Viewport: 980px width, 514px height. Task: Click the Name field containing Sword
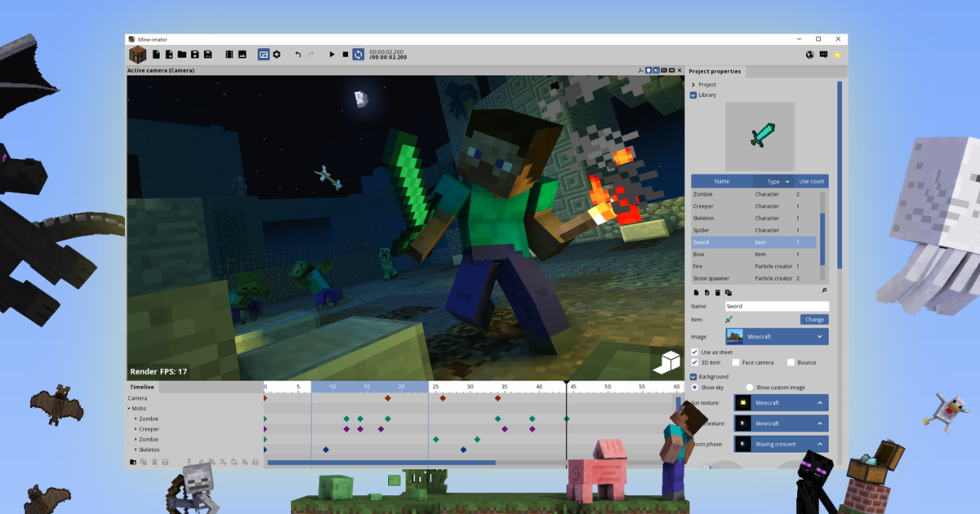(x=776, y=306)
